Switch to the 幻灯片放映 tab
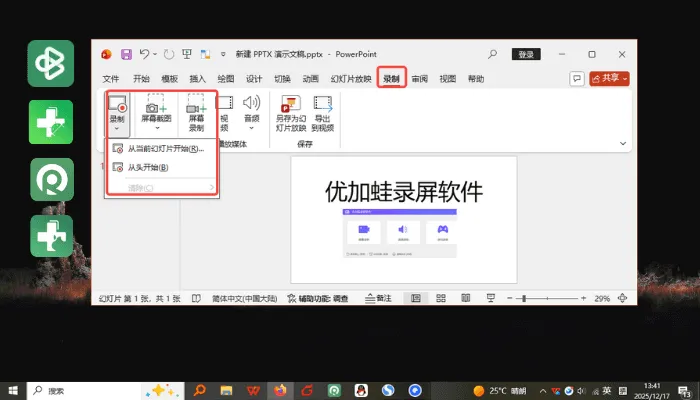Screen dimensions: 700x400 click(351, 79)
